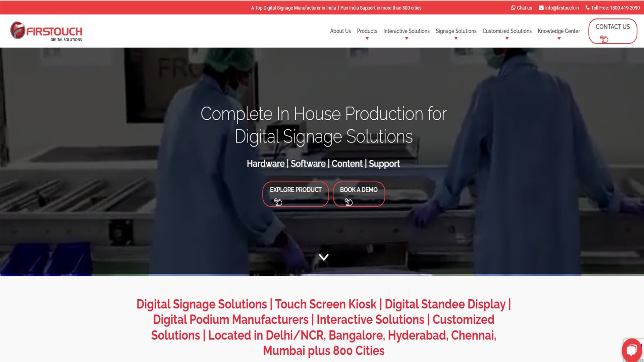Screen dimensions: 644x362
Task: Click the WhatsApp Chat us icon
Action: [513, 8]
